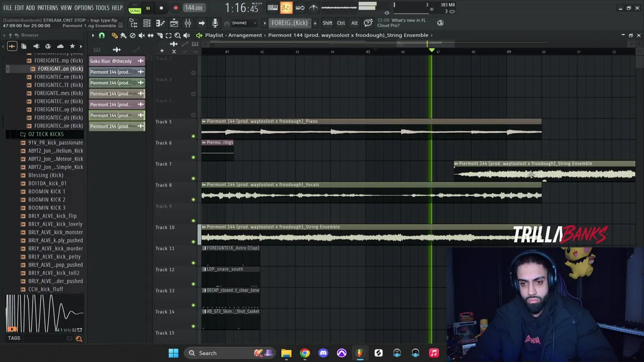Toggle the Ctrl modifier button
The width and height of the screenshot is (644, 362).
click(341, 23)
